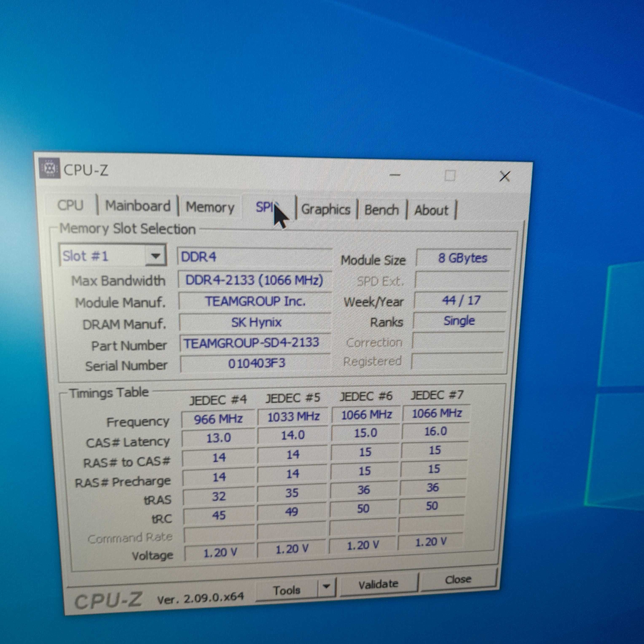The image size is (644, 644).
Task: Click the JEDEC #7 column header
Action: (437, 395)
